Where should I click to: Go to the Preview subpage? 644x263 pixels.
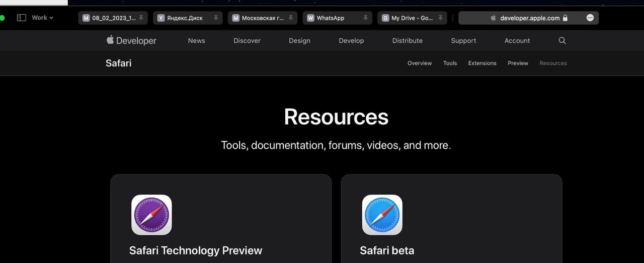click(518, 63)
